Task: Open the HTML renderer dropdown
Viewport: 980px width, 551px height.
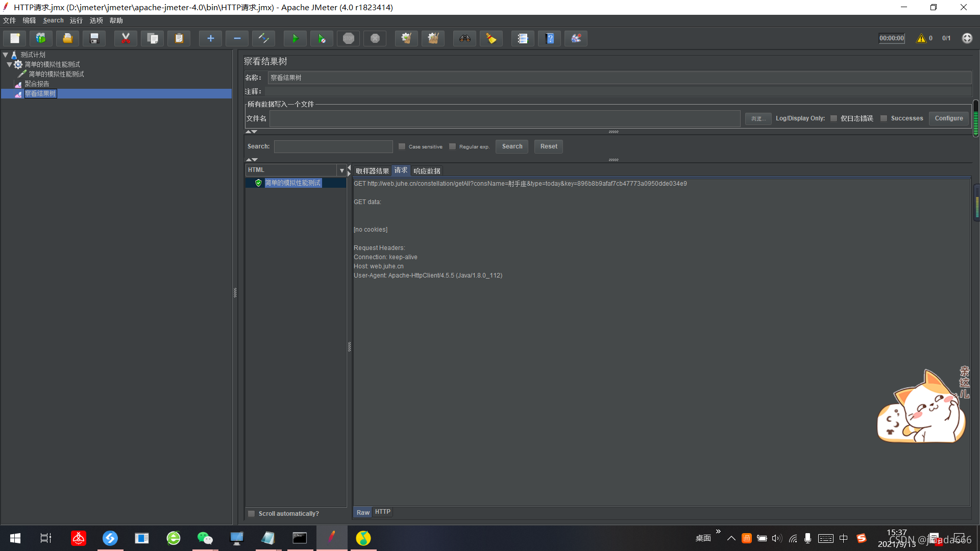Action: [x=341, y=170]
